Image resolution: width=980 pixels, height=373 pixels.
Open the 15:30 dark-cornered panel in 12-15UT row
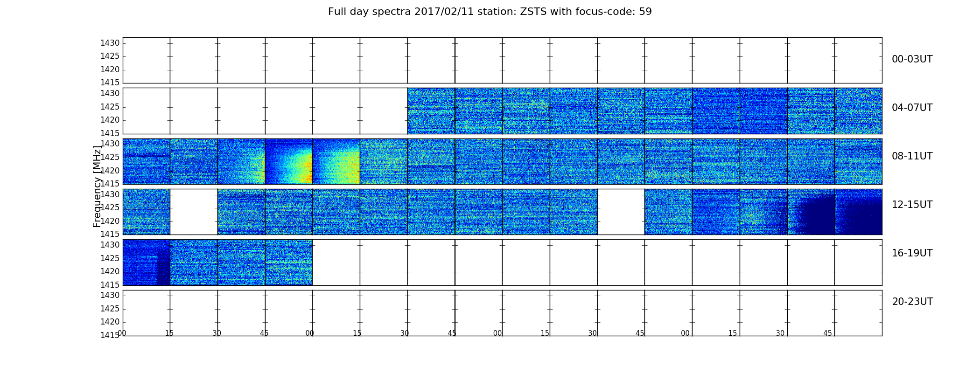tap(811, 212)
